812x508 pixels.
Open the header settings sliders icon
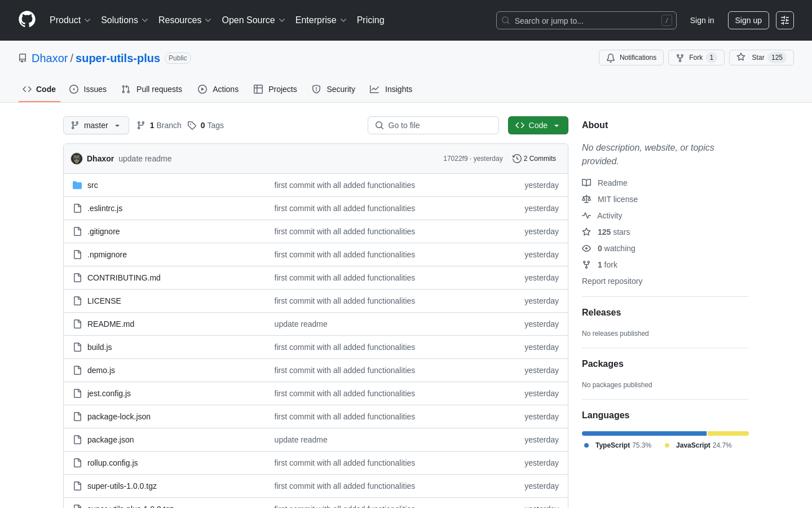(785, 20)
